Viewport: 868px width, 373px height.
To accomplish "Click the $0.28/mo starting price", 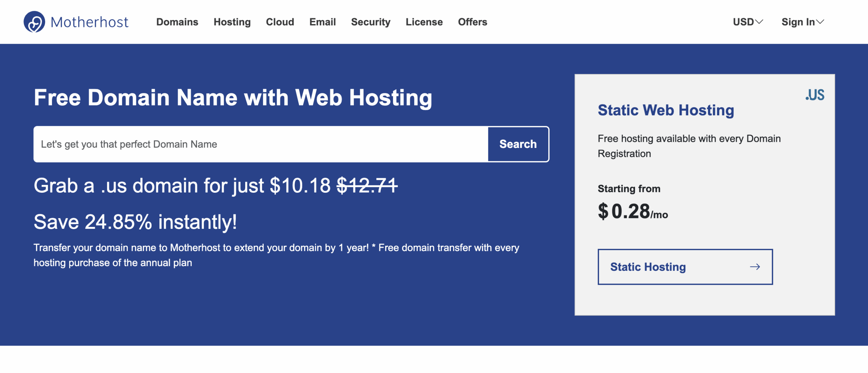I will (632, 211).
